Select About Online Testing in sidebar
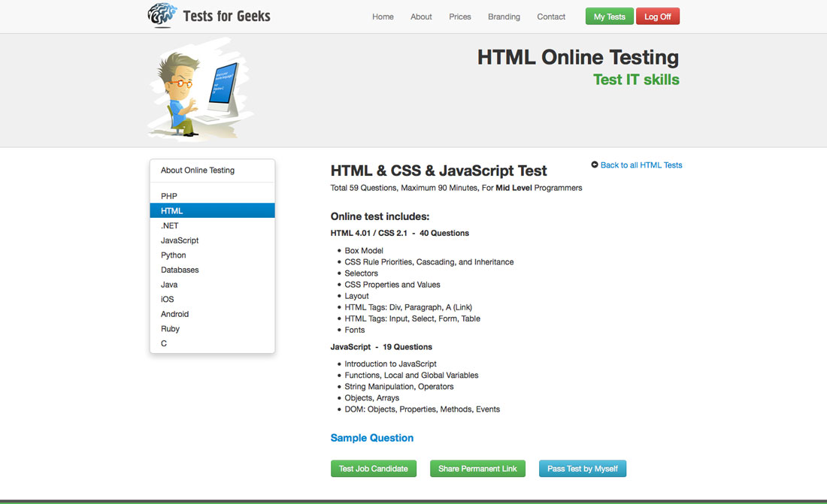Image resolution: width=827 pixels, height=504 pixels. point(198,171)
